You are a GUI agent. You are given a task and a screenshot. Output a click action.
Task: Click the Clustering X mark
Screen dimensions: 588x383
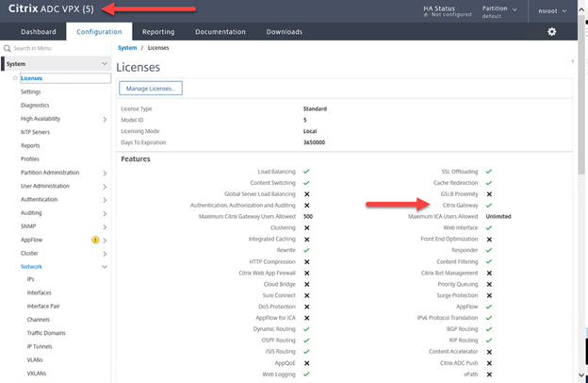(306, 228)
